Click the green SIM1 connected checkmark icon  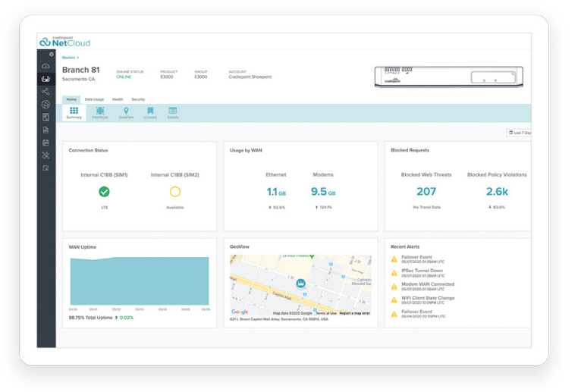coord(104,192)
